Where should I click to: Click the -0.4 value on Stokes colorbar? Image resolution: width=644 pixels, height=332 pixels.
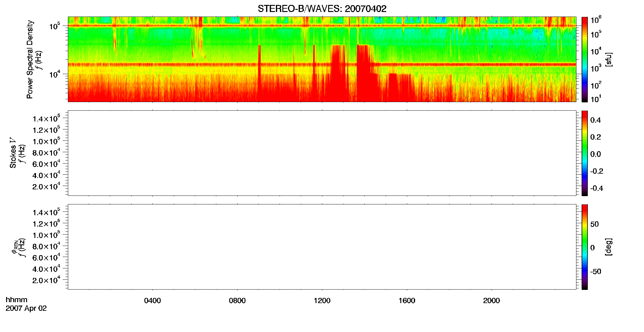pos(597,188)
